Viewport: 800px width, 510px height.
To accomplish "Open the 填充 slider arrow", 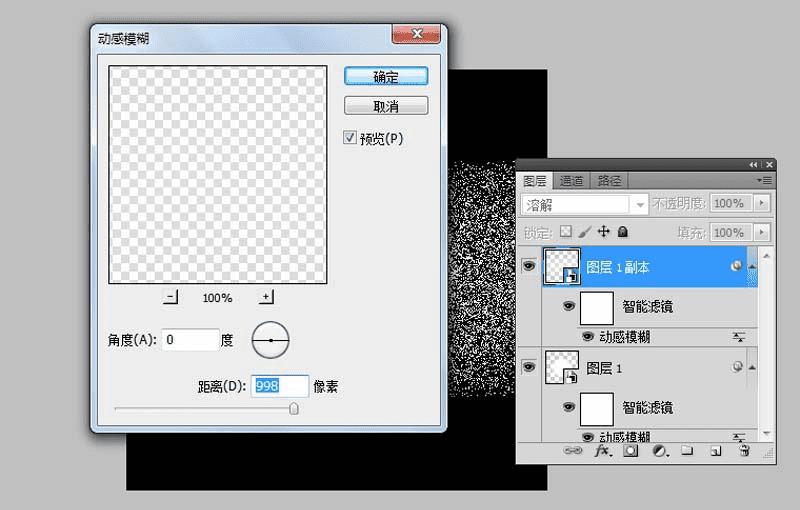I will [762, 233].
